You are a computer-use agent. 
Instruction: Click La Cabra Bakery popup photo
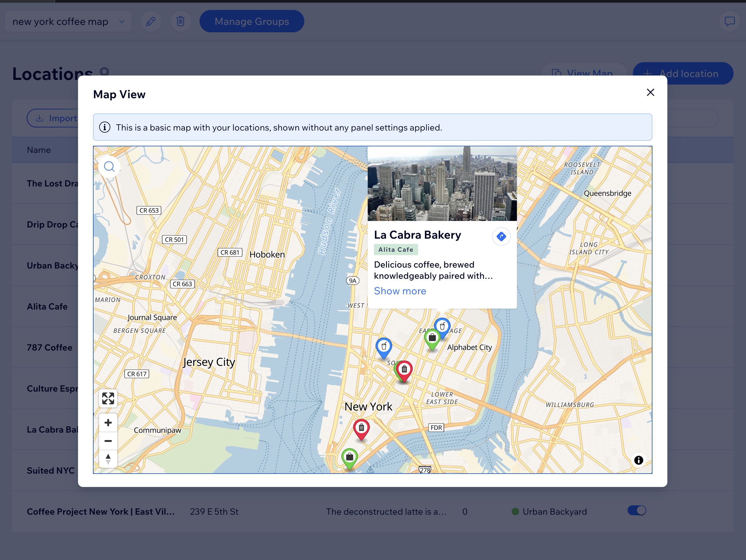[x=442, y=184]
